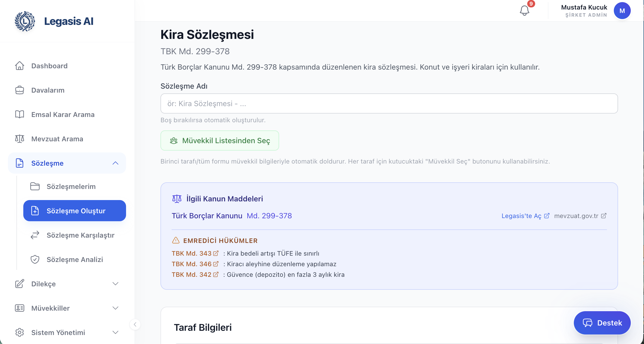Click the 'Türk Borçlar Kanunu' law title
This screenshot has height=344, width=644.
pyautogui.click(x=207, y=216)
